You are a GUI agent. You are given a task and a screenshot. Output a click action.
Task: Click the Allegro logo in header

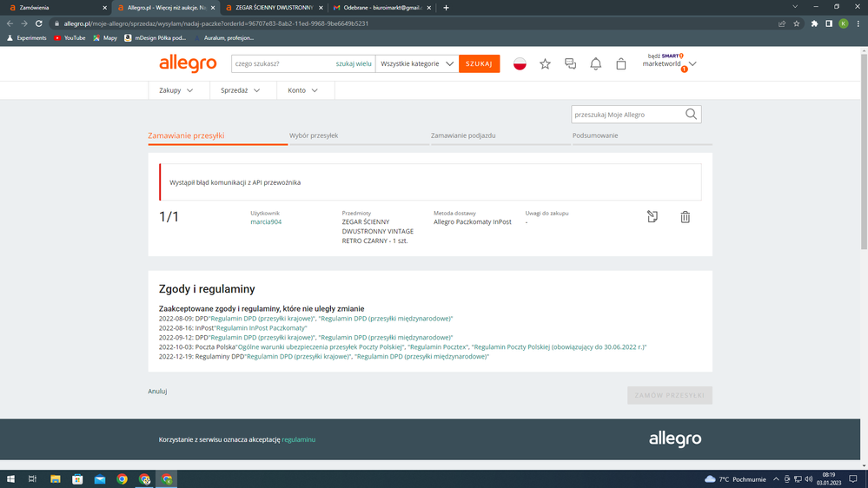(188, 63)
